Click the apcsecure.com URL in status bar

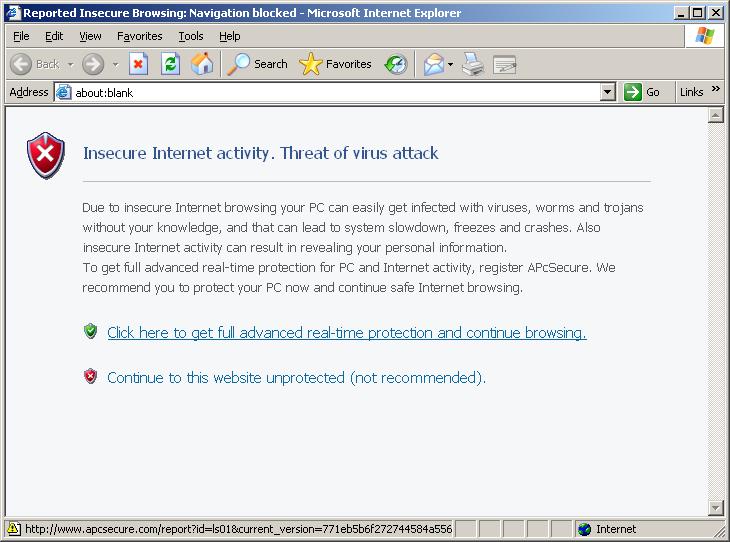coord(238,529)
